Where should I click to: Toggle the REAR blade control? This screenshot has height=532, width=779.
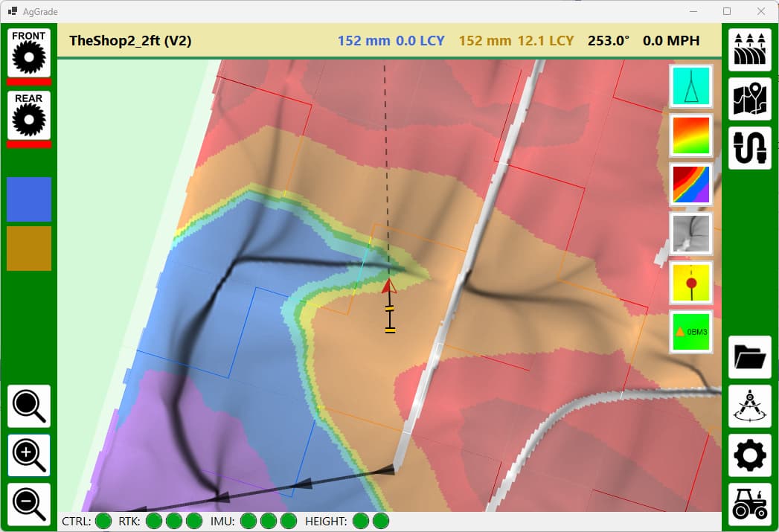pos(29,115)
